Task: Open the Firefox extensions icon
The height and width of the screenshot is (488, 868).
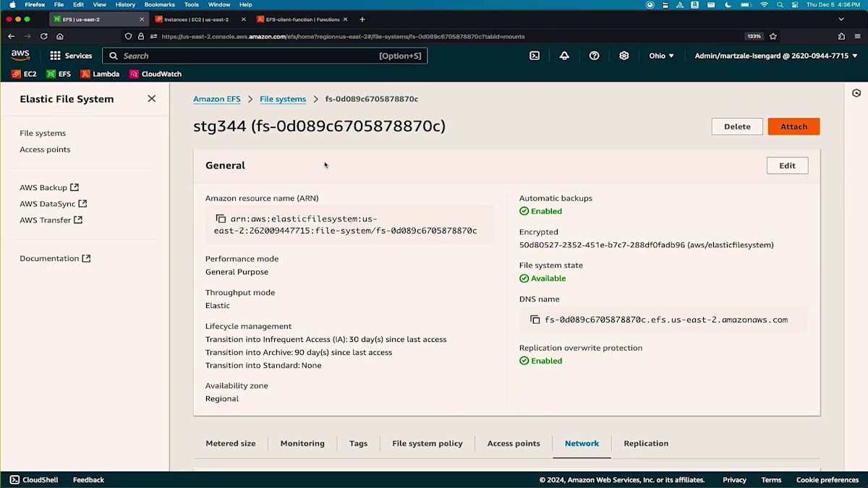Action: pyautogui.click(x=841, y=36)
